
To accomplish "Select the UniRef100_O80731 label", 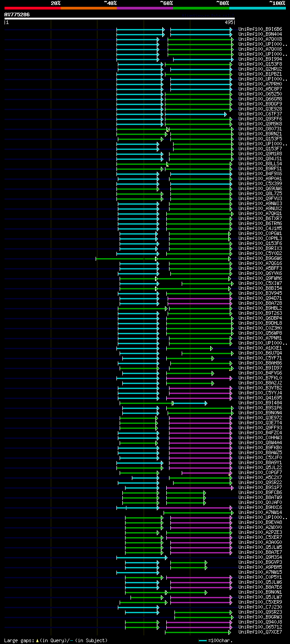I will point(260,129).
